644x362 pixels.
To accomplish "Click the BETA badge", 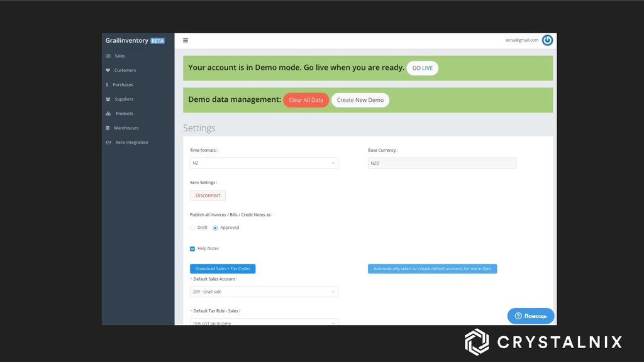I will pyautogui.click(x=157, y=41).
